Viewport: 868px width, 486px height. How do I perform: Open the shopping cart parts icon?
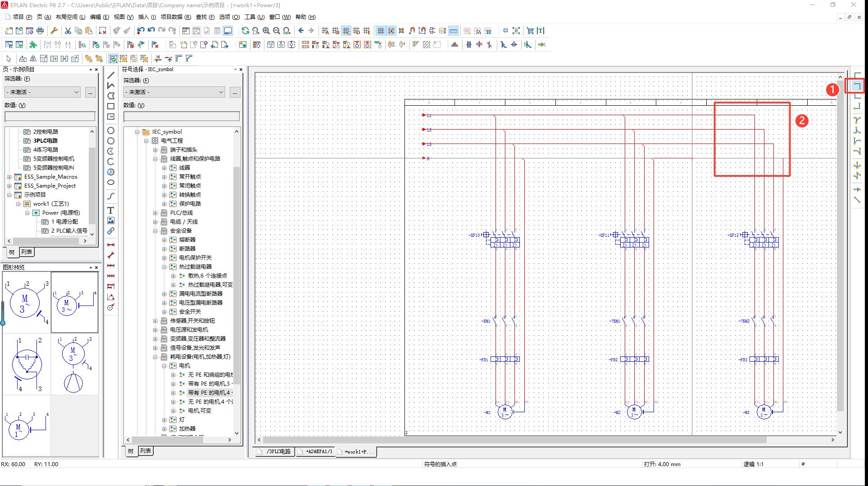pyautogui.click(x=530, y=31)
